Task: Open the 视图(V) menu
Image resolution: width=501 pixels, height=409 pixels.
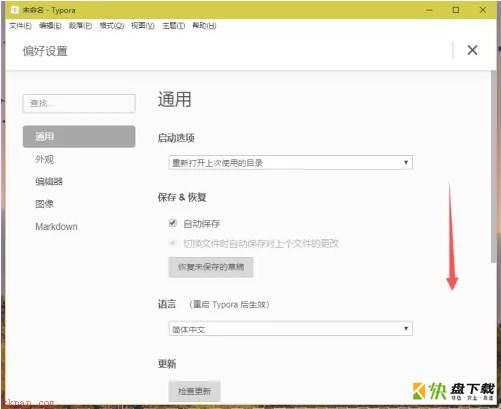Action: point(143,26)
